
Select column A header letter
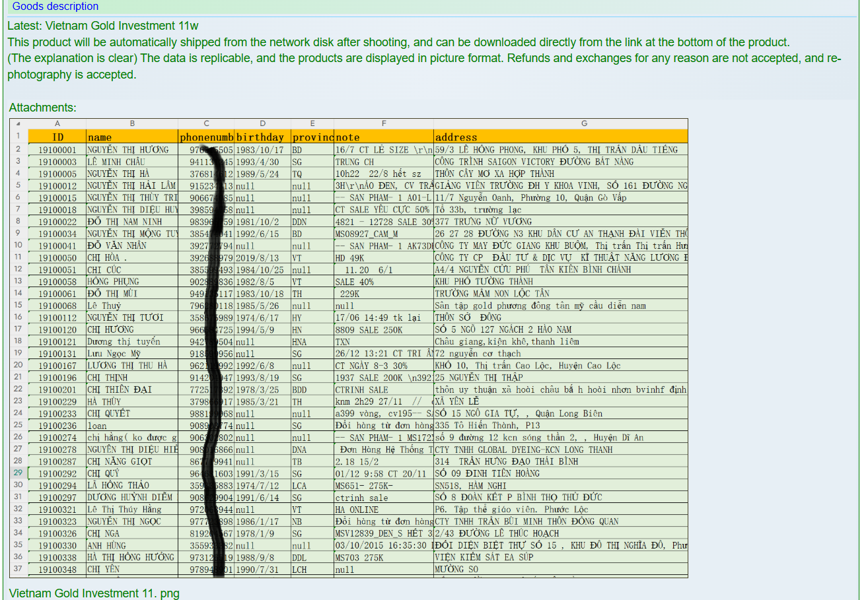pos(57,123)
